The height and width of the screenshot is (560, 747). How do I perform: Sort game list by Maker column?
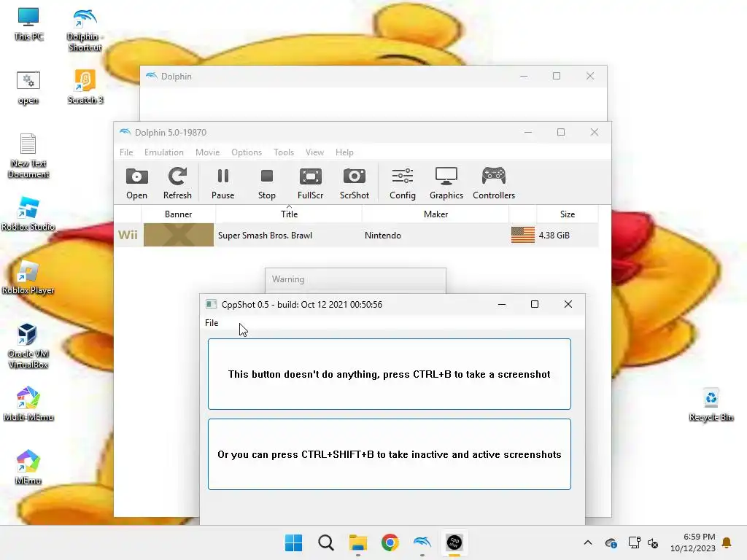click(436, 214)
